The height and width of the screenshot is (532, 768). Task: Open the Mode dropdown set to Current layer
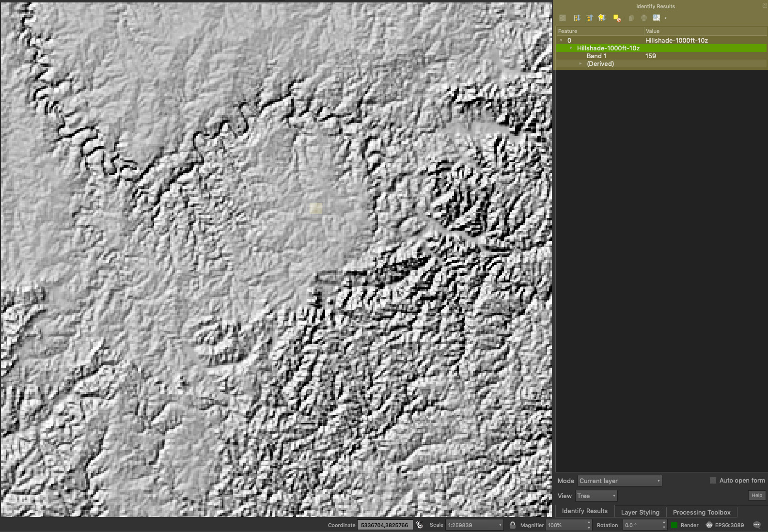click(620, 481)
